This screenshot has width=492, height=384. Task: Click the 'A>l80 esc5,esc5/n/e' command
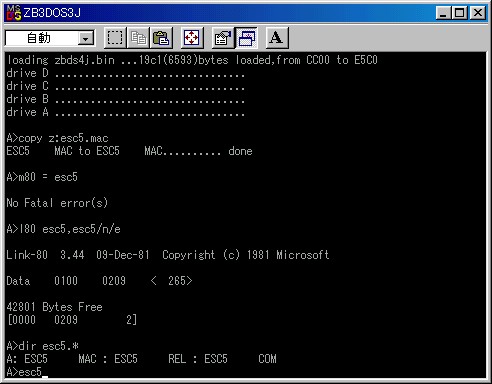(63, 229)
